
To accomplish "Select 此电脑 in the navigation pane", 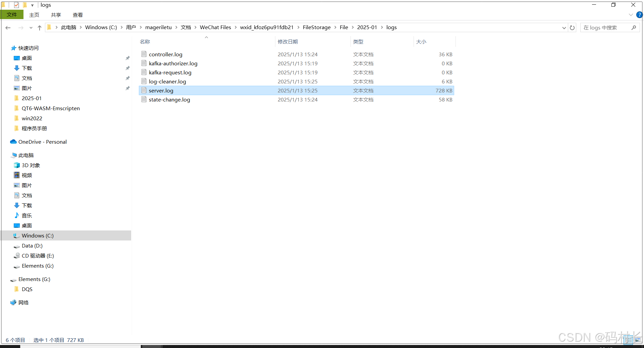I will (x=26, y=155).
